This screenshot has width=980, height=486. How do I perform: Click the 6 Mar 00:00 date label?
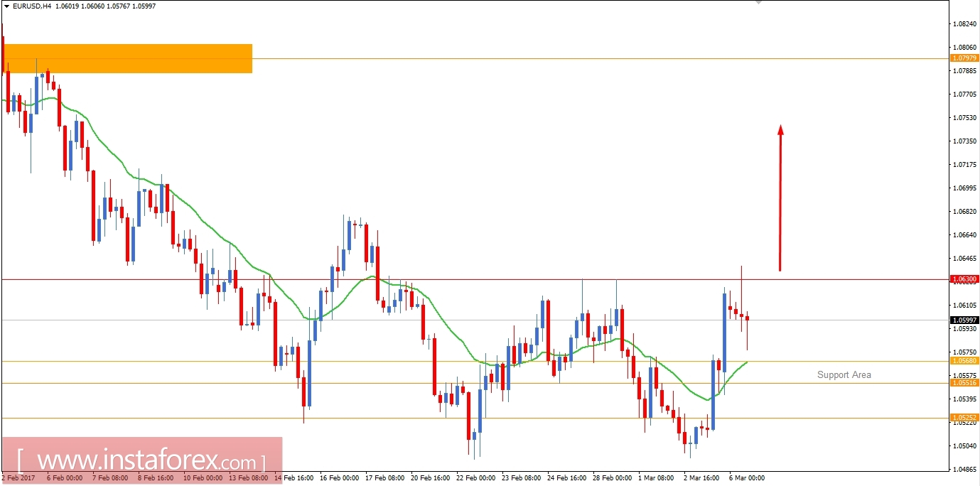[x=747, y=478]
